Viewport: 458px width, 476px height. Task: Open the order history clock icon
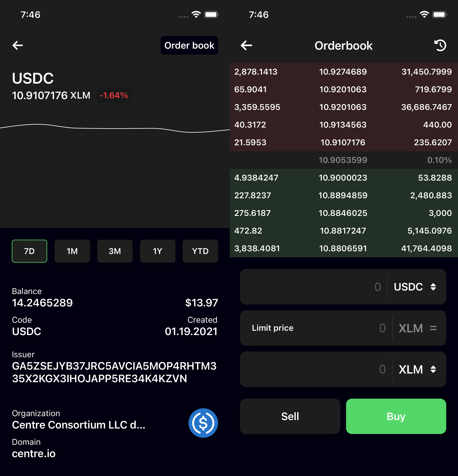click(440, 45)
